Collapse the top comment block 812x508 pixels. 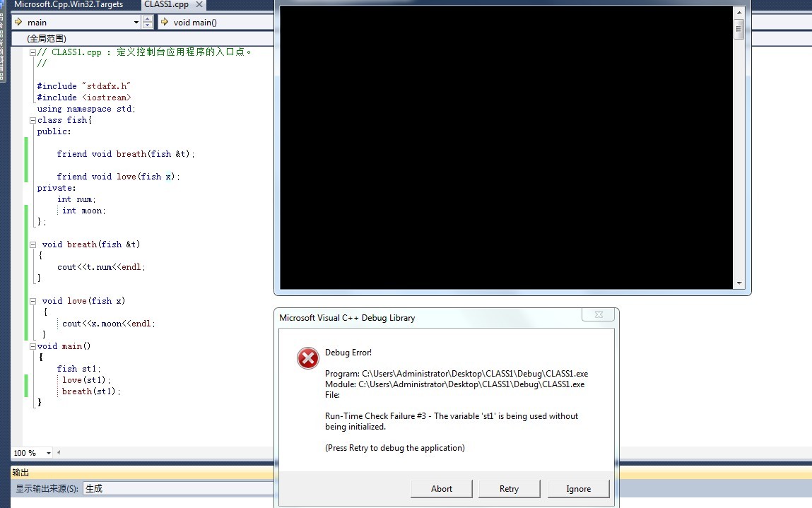point(33,52)
